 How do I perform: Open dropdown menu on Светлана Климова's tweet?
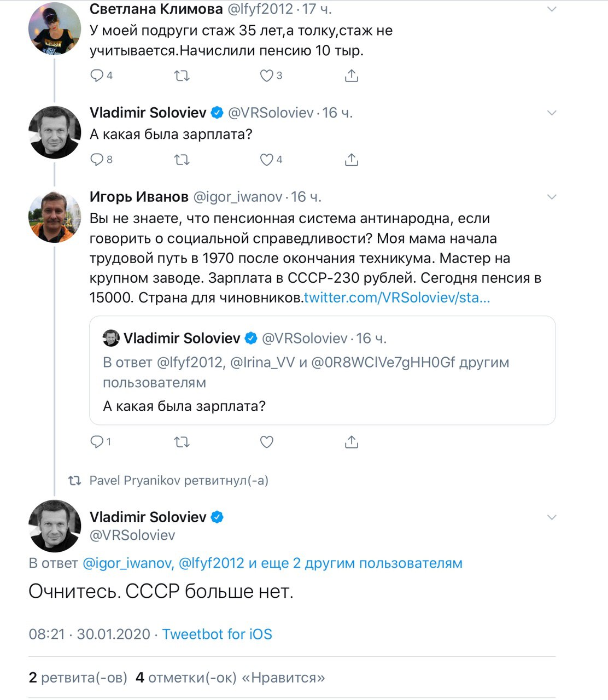click(x=552, y=9)
